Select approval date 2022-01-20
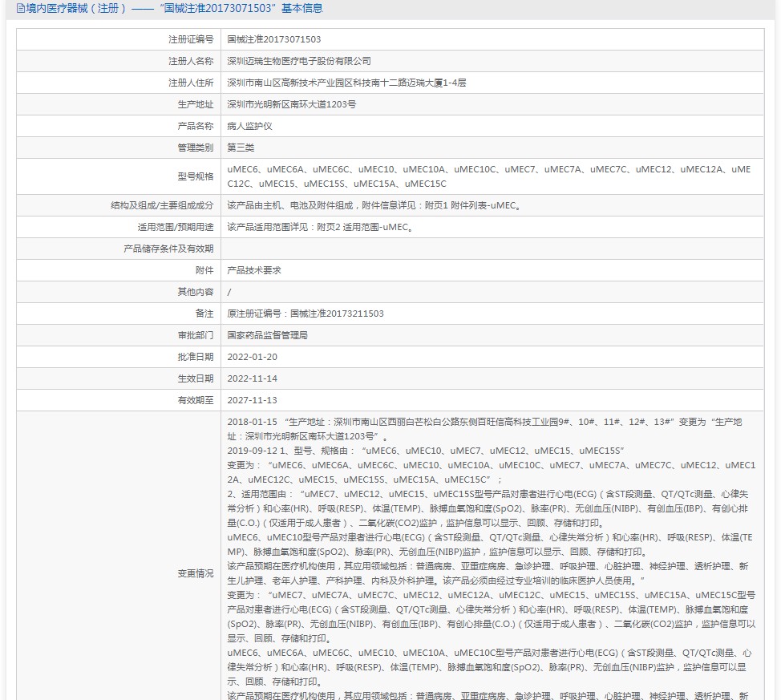Screen dimensions: 781x700 pos(252,357)
